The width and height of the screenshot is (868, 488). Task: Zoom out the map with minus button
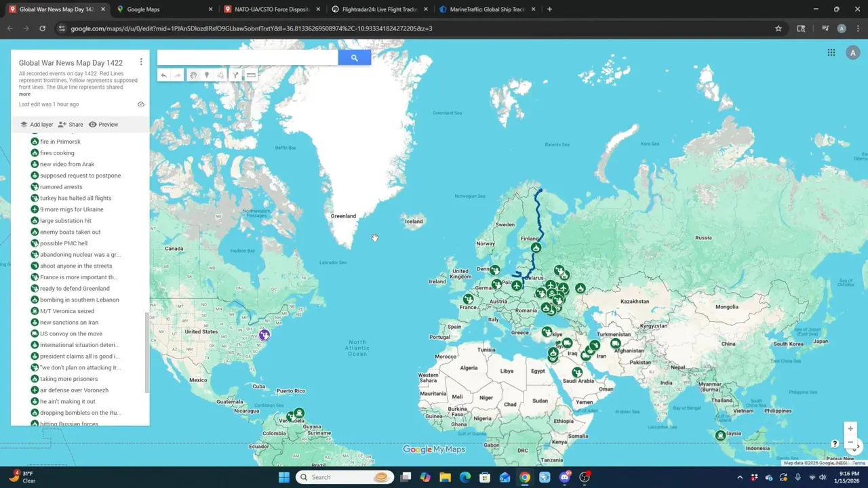(850, 443)
